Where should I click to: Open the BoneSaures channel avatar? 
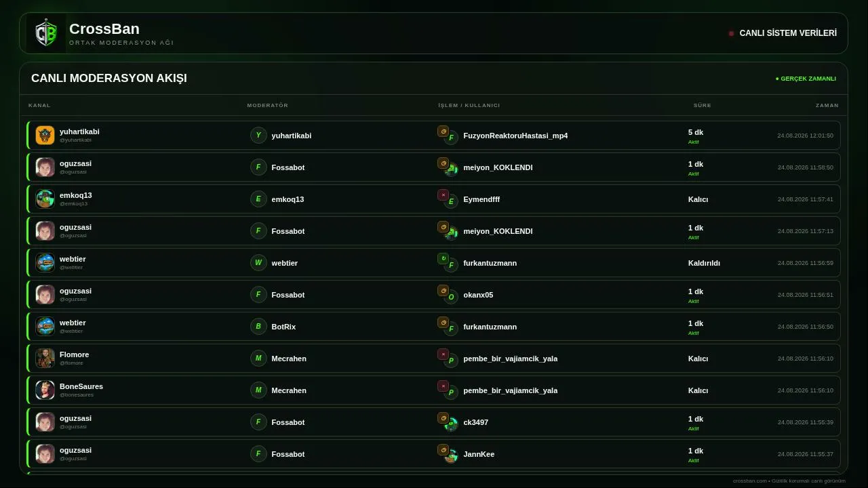[x=45, y=390]
